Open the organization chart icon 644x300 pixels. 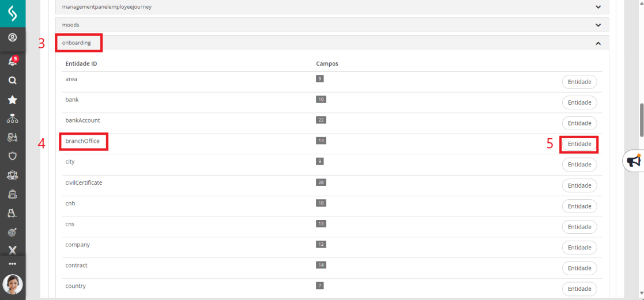click(12, 119)
